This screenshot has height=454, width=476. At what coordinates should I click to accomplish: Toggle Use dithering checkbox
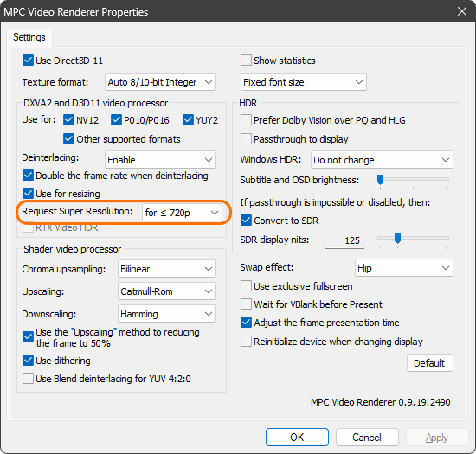click(x=28, y=361)
